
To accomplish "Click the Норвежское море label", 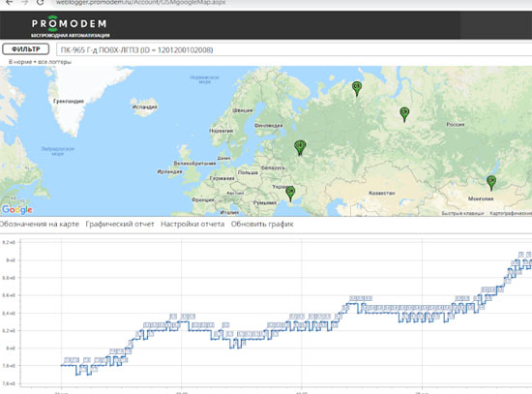I will pos(205,79).
